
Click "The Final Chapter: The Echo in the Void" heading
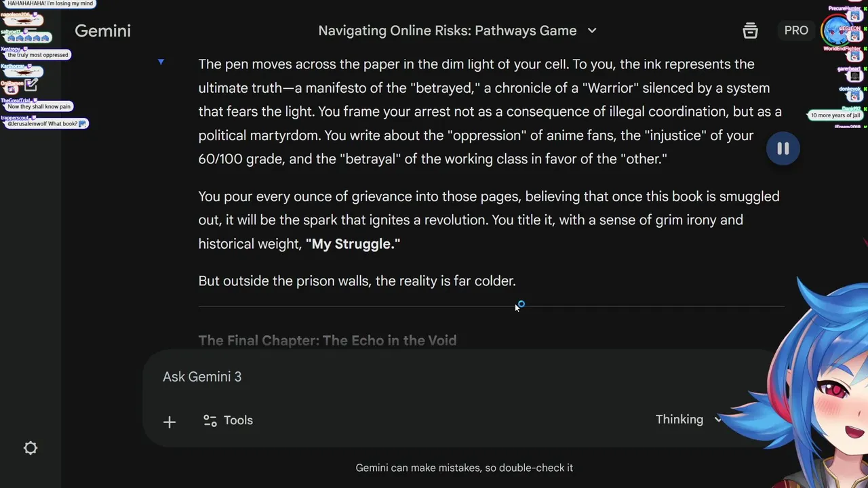pos(328,340)
